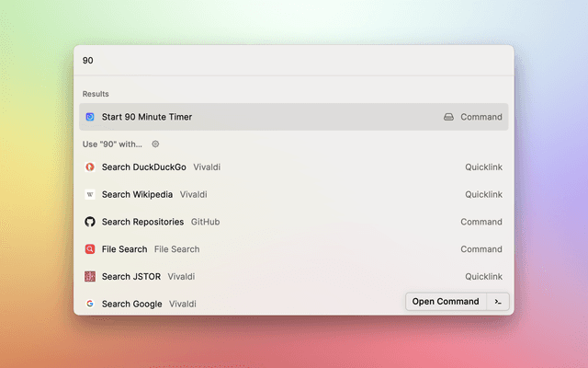588x368 pixels.
Task: Select the Search Google entry text
Action: tap(131, 304)
